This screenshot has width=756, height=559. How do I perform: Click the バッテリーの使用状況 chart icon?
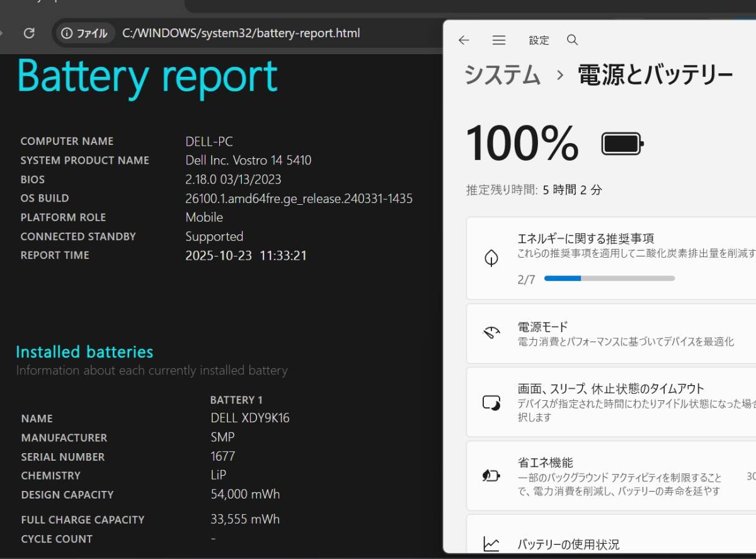[x=492, y=544]
